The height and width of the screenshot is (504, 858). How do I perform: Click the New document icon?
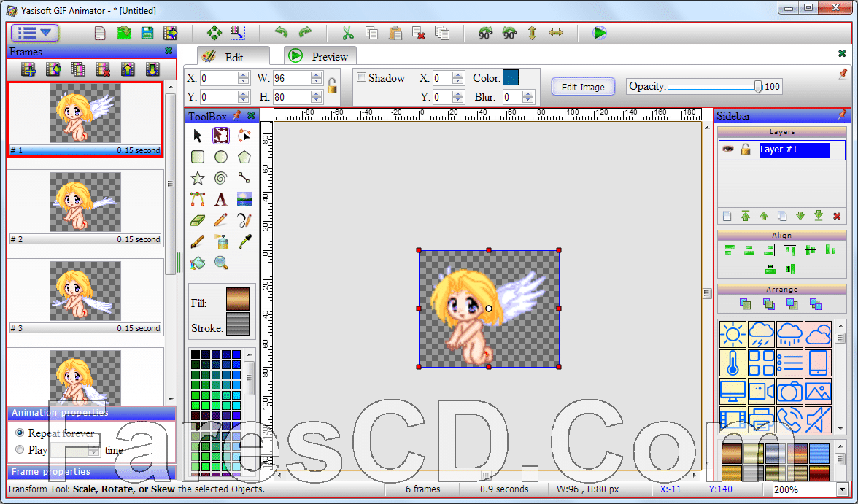[99, 33]
